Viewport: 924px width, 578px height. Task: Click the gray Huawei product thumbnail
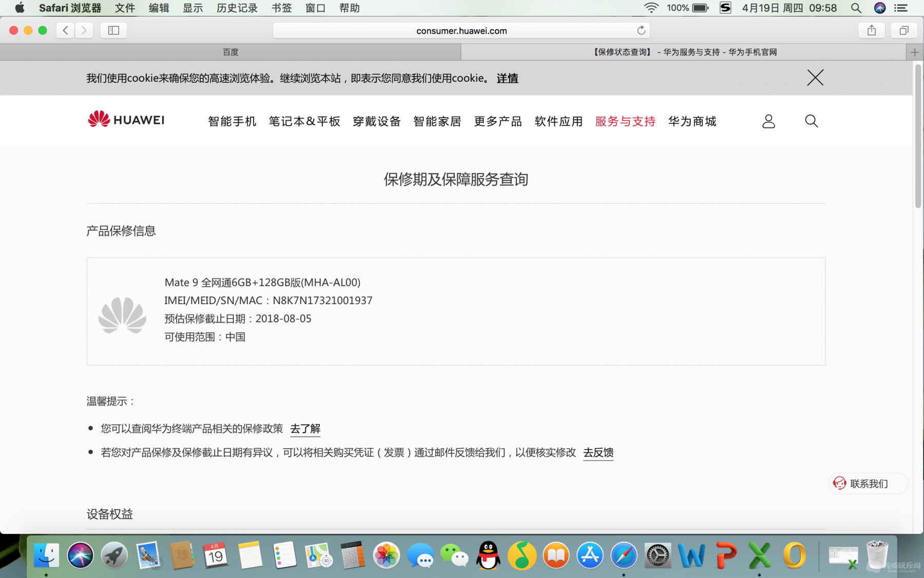(122, 315)
